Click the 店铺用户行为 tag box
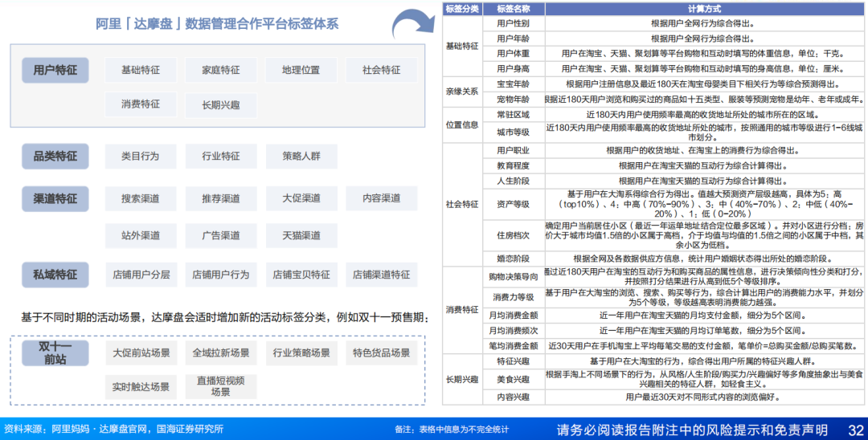Screen dimensions: 868x440 (x=221, y=275)
